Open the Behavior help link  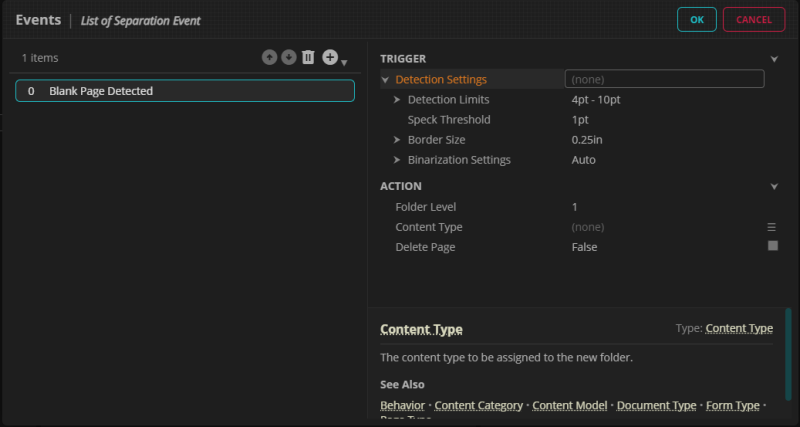402,405
